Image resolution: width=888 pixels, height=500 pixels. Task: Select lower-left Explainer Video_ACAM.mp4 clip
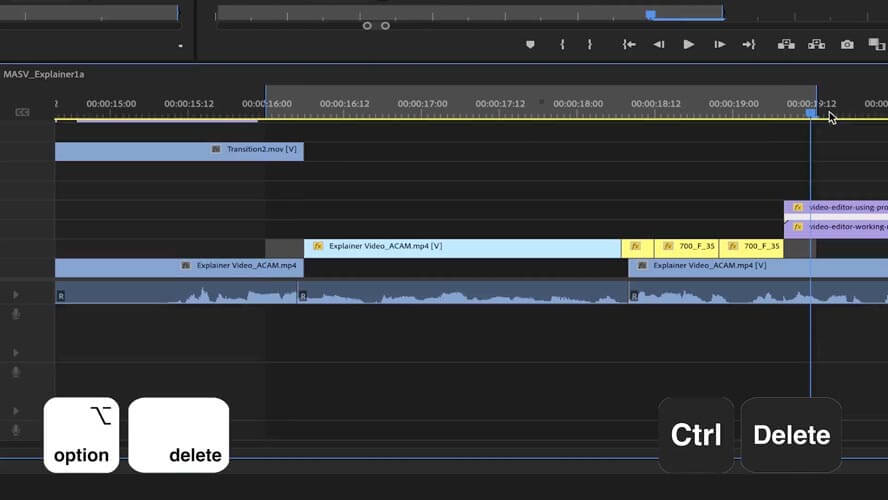point(179,268)
